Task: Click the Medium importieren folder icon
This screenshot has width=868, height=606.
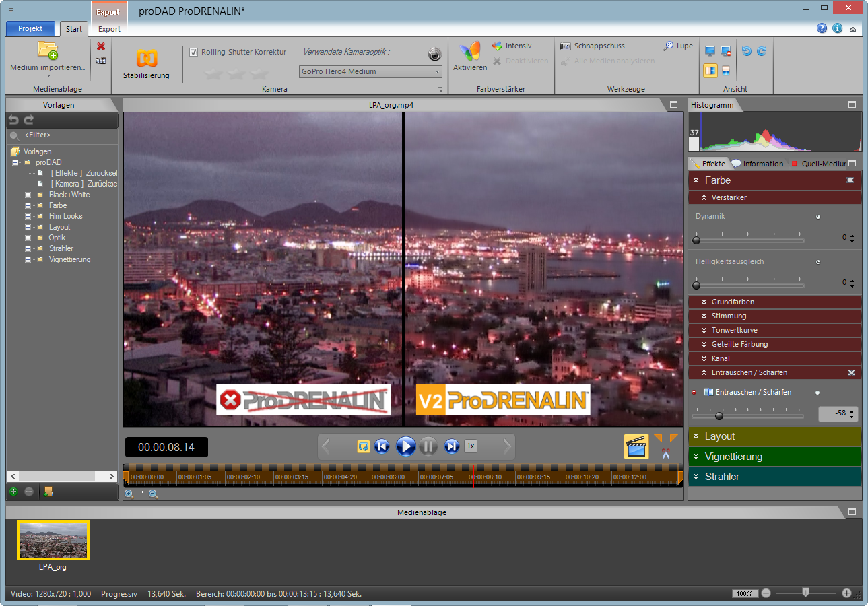Action: (47, 50)
